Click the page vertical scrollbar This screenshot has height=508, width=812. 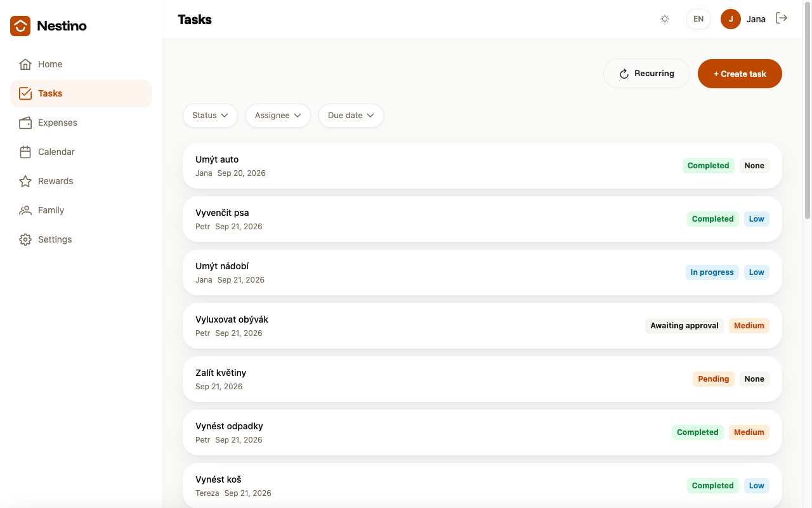click(x=808, y=109)
